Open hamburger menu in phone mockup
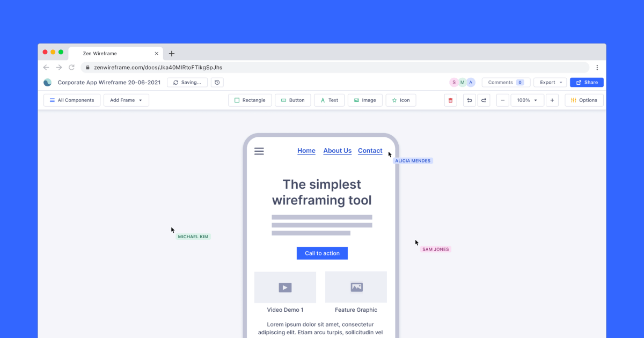644x338 pixels. tap(259, 151)
